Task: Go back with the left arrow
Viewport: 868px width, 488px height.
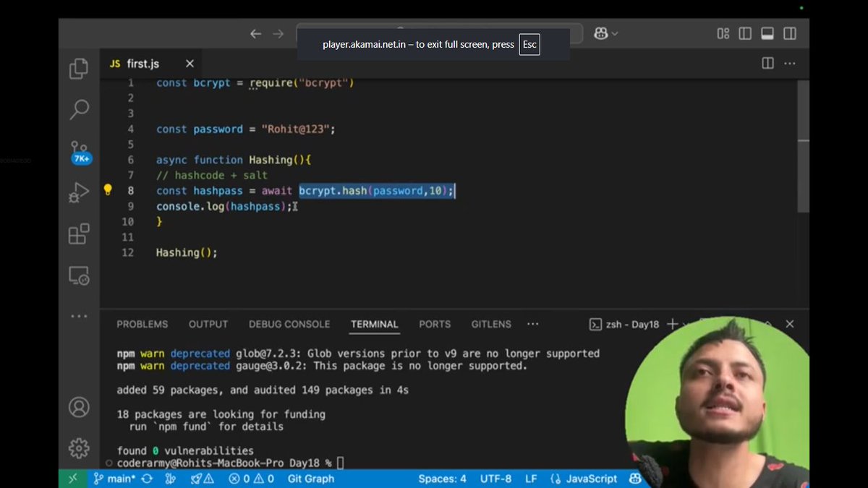Action: [x=255, y=34]
